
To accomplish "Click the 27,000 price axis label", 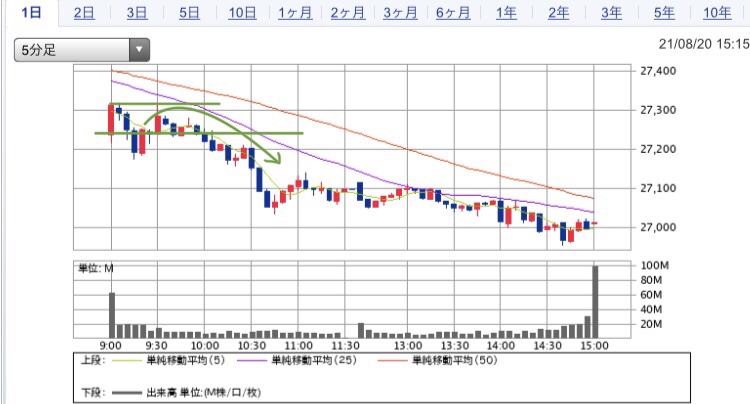I will (658, 227).
